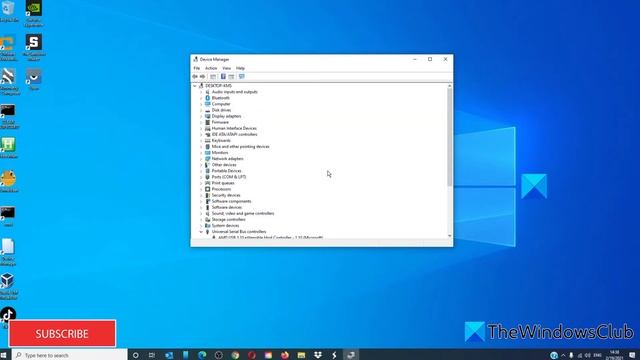Click the Other devices warning icon
This screenshot has height=360, width=640.
point(207,165)
